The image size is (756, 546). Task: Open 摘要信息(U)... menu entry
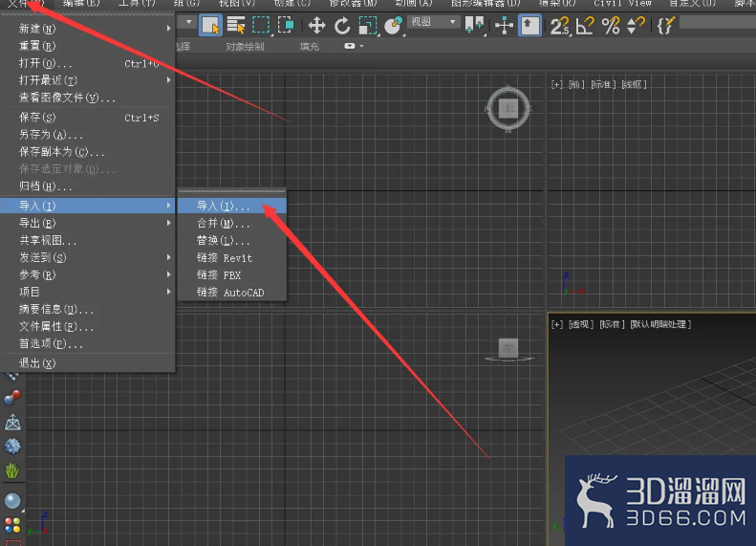pyautogui.click(x=88, y=309)
